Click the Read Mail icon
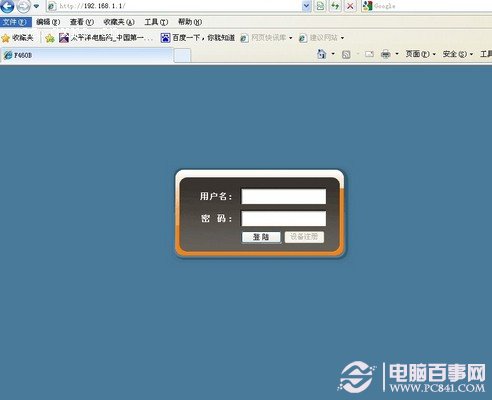Image resolution: width=492 pixels, height=400 pixels. tap(369, 54)
